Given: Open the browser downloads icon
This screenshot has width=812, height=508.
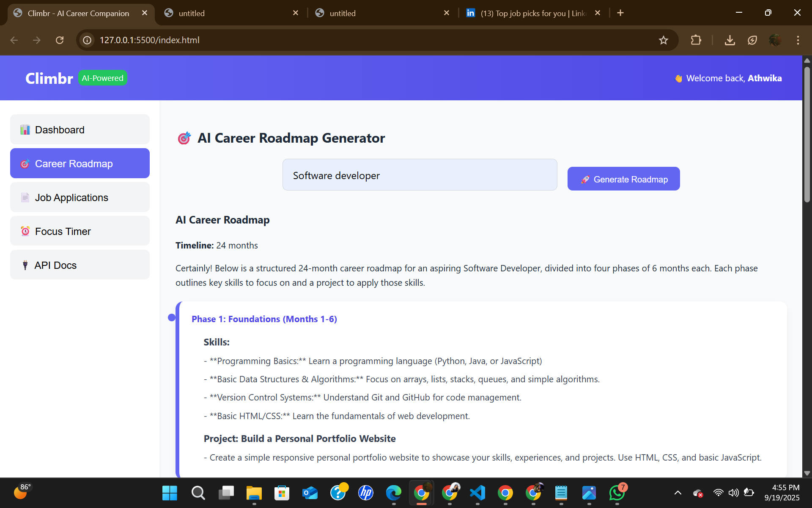Looking at the screenshot, I should point(730,40).
